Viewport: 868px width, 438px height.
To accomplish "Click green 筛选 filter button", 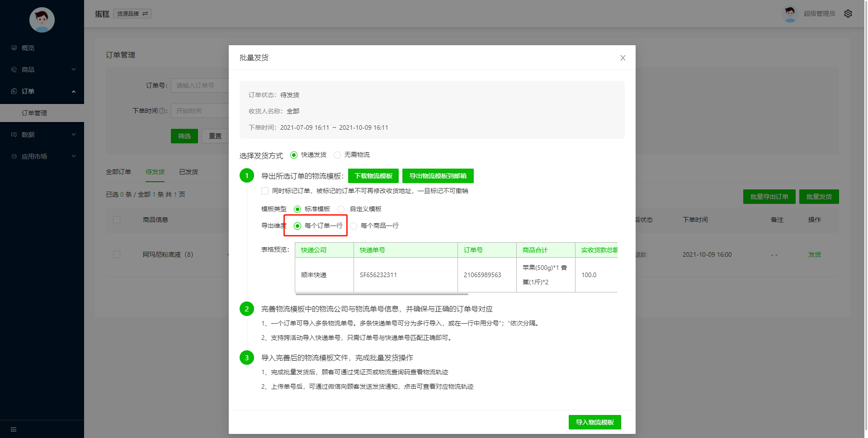I will 184,136.
